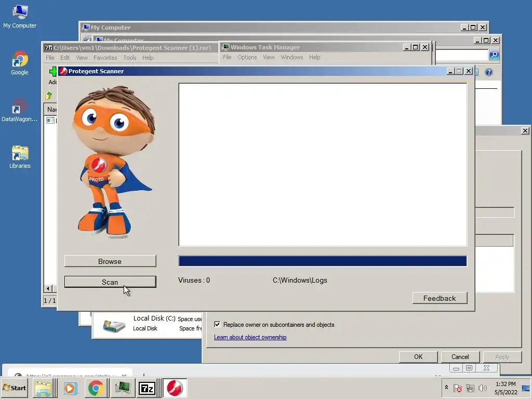Click the Show desktop icon in tray
Viewport: 532px width, 399px height.
(526, 388)
